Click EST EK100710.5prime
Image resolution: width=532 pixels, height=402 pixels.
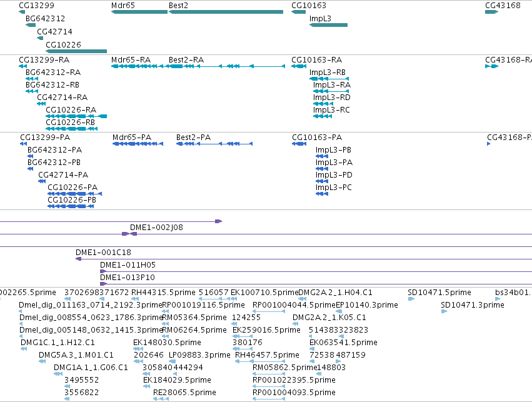click(234, 299)
